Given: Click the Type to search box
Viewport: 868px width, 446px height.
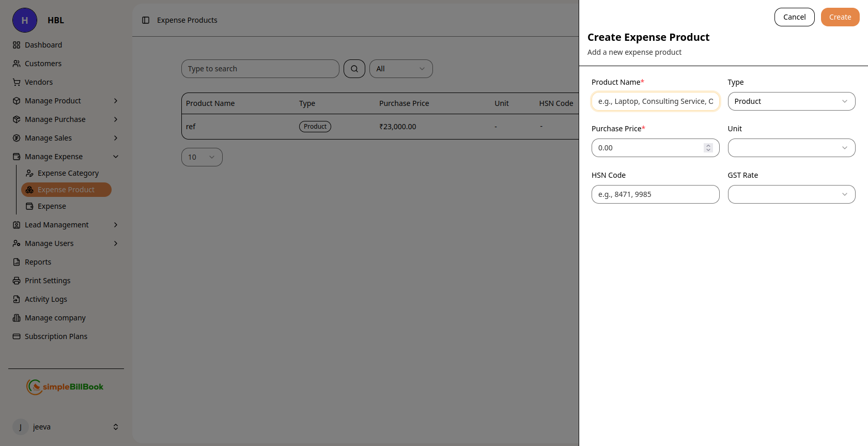Looking at the screenshot, I should tap(260, 69).
